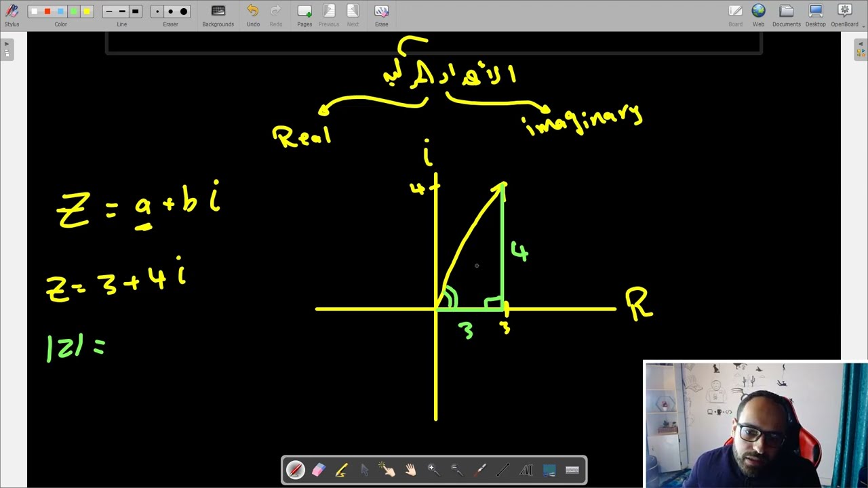Switch to Web mode

click(758, 15)
